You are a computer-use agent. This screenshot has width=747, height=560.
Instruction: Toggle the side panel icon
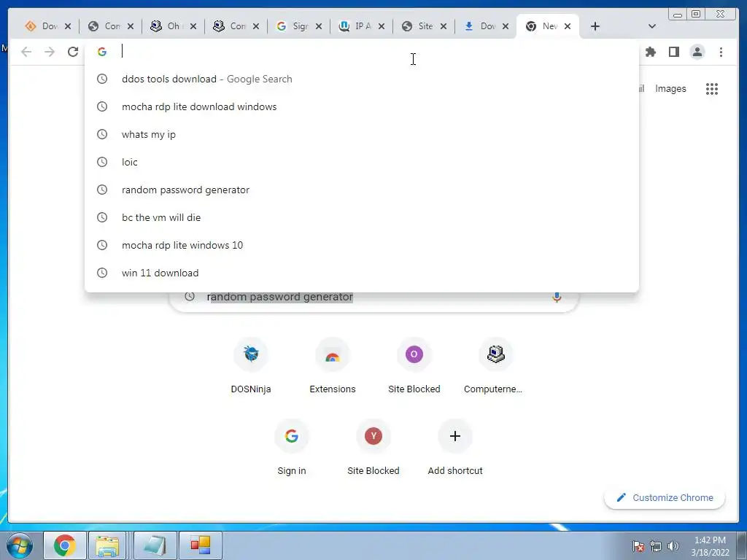673,52
